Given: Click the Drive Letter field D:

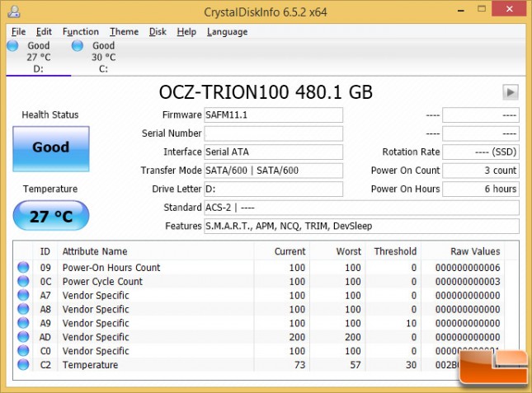Looking at the screenshot, I should [x=274, y=189].
